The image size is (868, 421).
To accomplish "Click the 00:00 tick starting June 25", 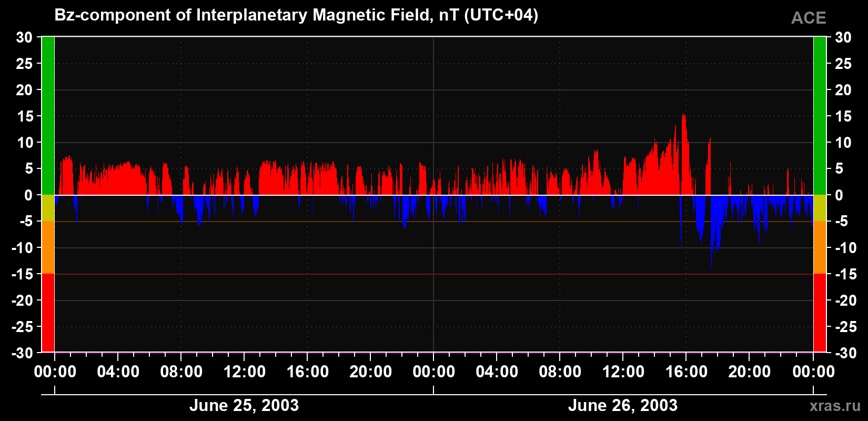I will (x=55, y=372).
